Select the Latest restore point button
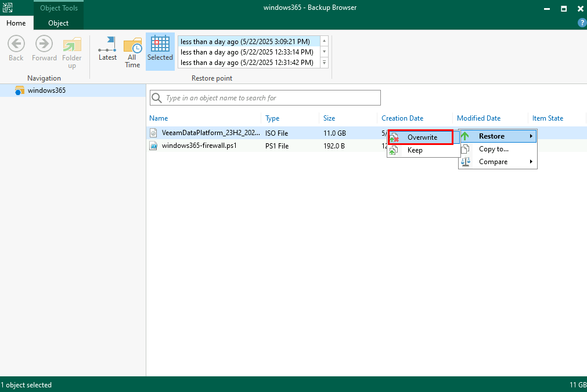The image size is (587, 392). click(107, 49)
